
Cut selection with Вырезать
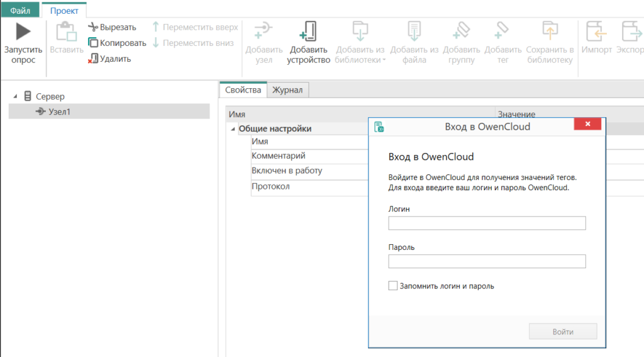click(112, 27)
